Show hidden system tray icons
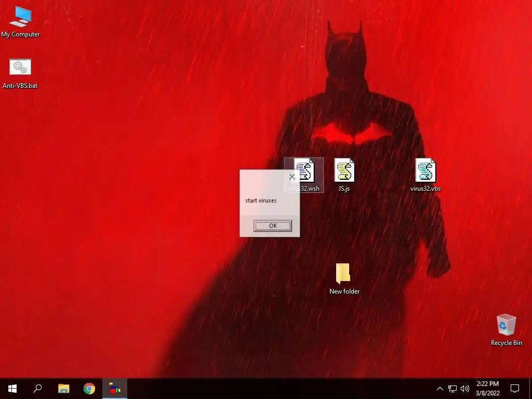The width and height of the screenshot is (532, 399). click(x=440, y=389)
